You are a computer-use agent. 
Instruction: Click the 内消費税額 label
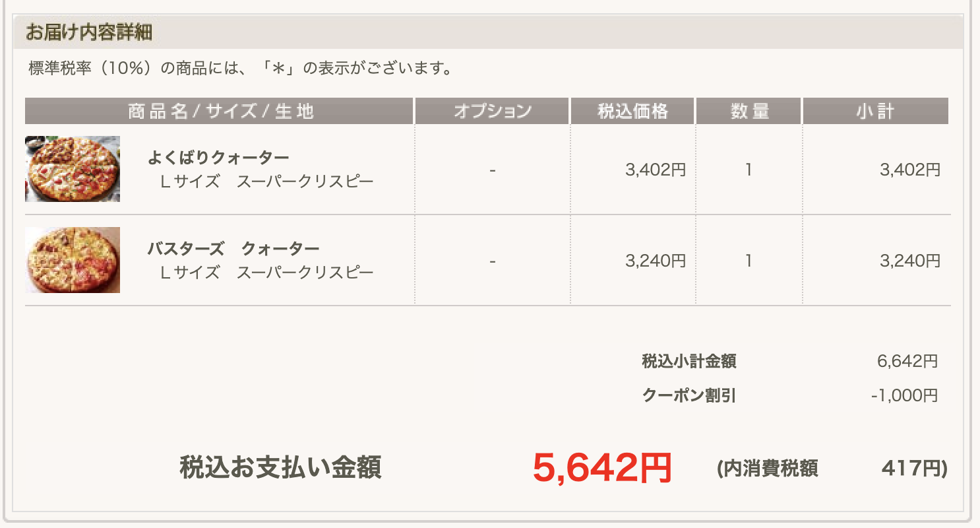(x=769, y=469)
